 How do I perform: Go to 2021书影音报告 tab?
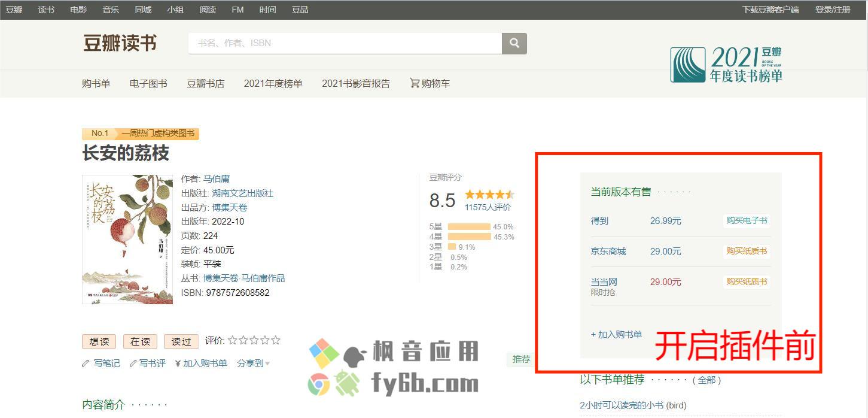click(x=356, y=84)
